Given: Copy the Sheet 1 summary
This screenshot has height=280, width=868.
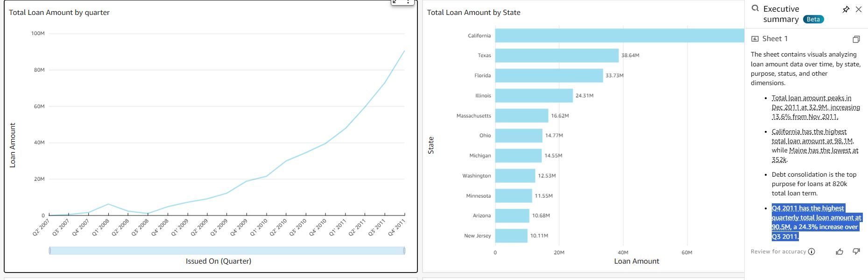Looking at the screenshot, I should click(x=856, y=39).
